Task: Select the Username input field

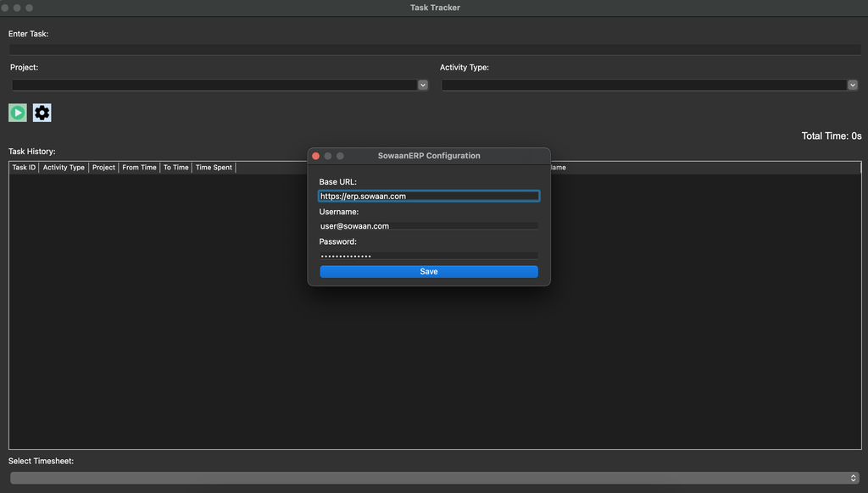Action: point(429,225)
